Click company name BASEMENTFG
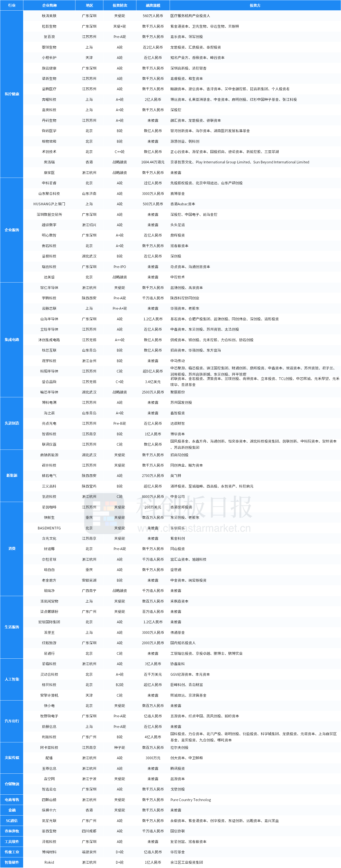The height and width of the screenshot is (868, 341). click(x=49, y=528)
